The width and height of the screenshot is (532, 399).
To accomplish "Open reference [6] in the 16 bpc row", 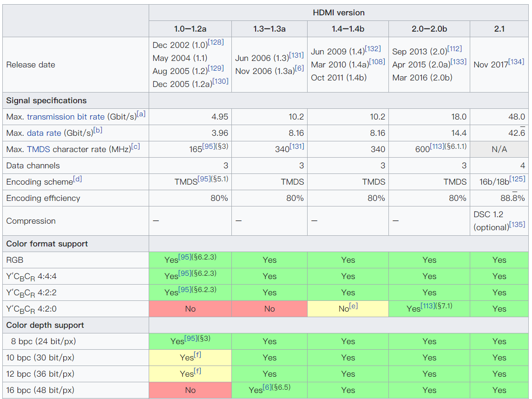I will pos(267,387).
